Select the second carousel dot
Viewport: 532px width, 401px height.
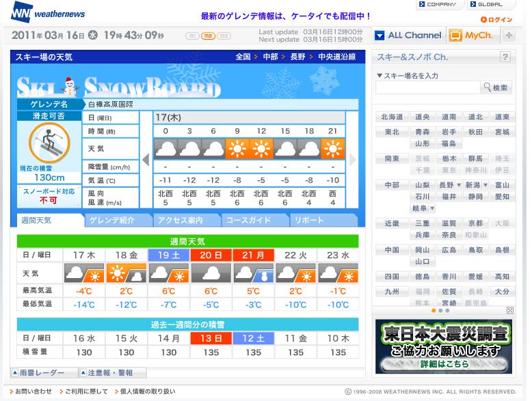pos(440,311)
